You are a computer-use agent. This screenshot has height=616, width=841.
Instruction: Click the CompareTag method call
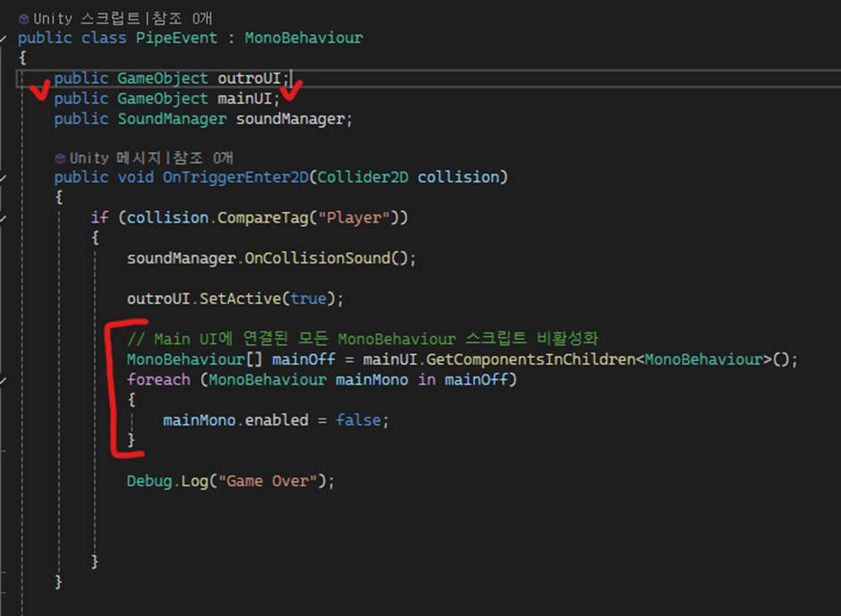(263, 217)
